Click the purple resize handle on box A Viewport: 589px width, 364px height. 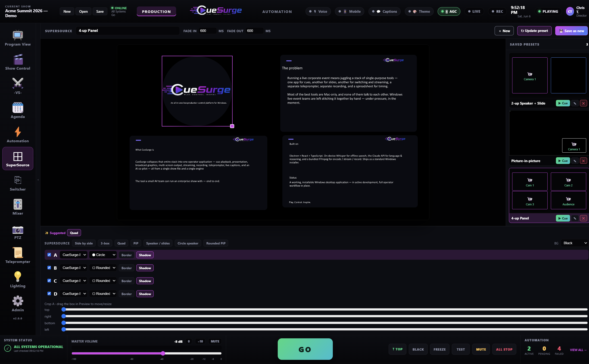click(232, 126)
